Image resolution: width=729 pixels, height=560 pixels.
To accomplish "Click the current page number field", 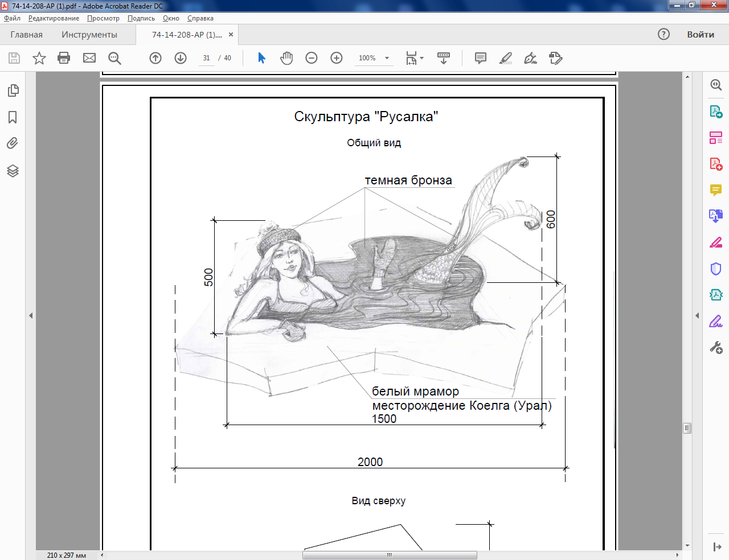I will [206, 58].
